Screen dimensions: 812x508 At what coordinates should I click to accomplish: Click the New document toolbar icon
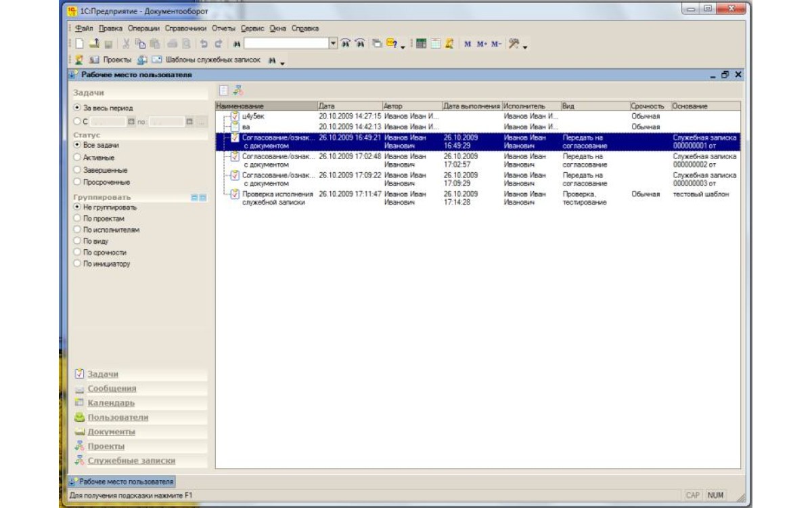click(x=80, y=43)
